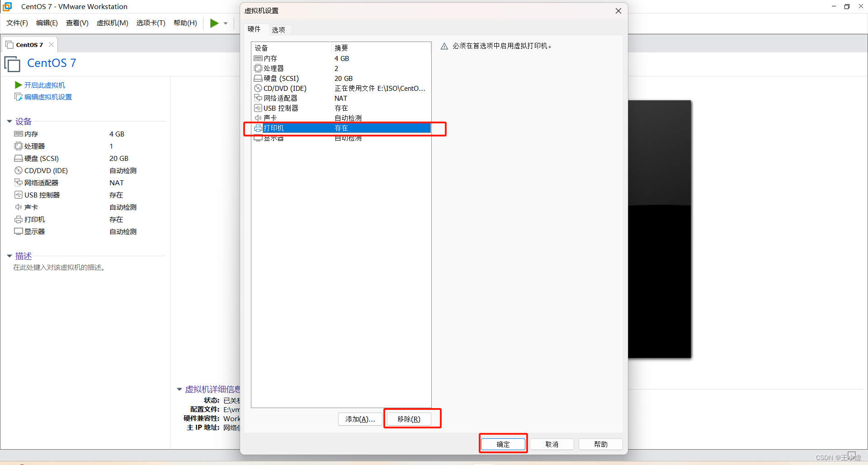Open the 文件(F) menu
This screenshot has width=868, height=465.
tap(17, 23)
